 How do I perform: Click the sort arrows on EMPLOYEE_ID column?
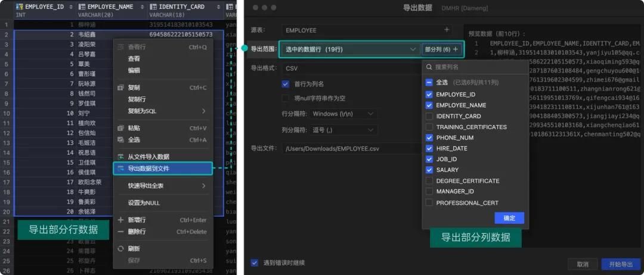[70, 7]
